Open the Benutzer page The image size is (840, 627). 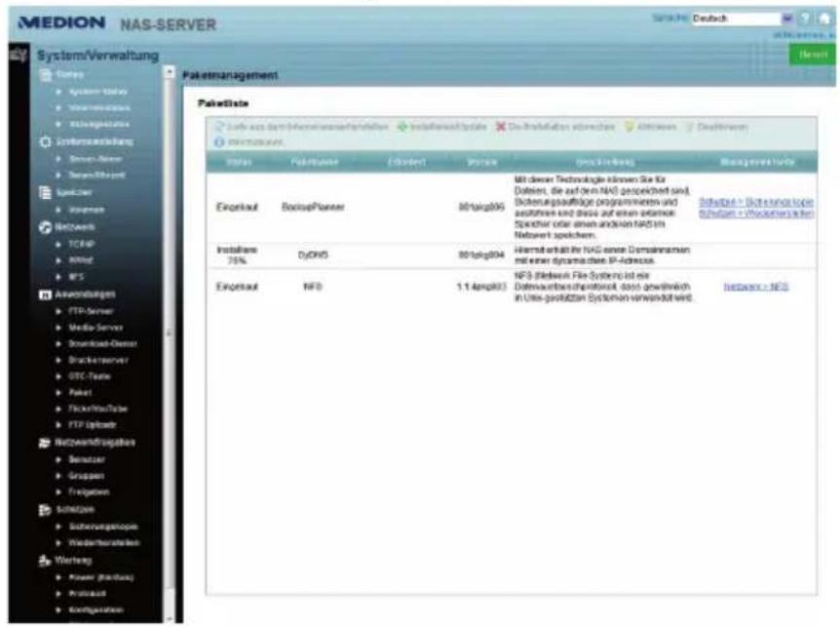(x=87, y=460)
